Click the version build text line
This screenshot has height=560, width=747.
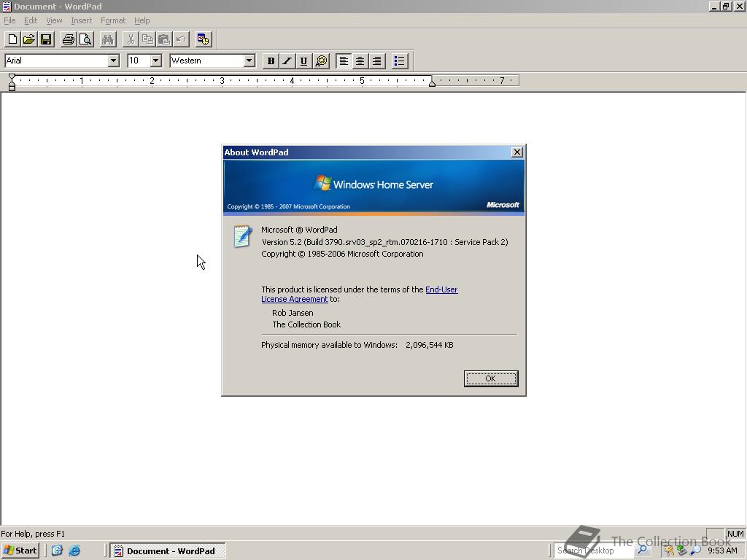tap(385, 242)
